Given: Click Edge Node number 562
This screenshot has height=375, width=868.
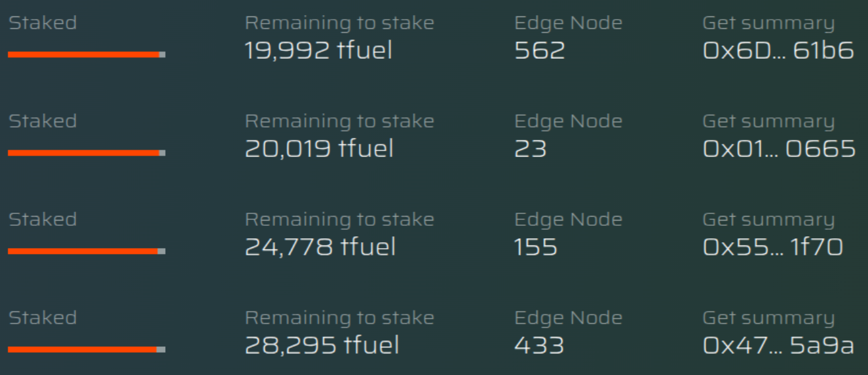Looking at the screenshot, I should (x=540, y=50).
